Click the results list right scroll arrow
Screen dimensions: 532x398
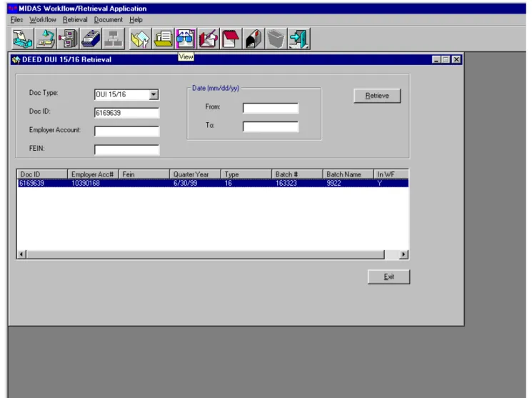pos(403,254)
